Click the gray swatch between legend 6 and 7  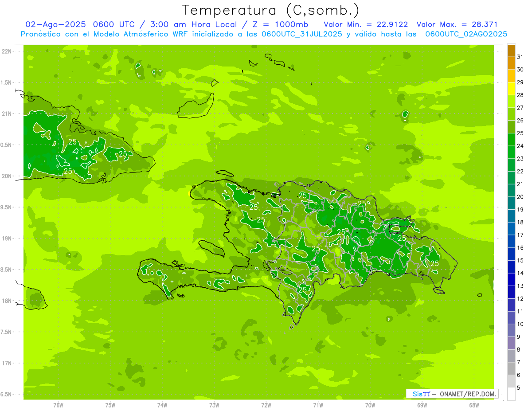[511, 369]
